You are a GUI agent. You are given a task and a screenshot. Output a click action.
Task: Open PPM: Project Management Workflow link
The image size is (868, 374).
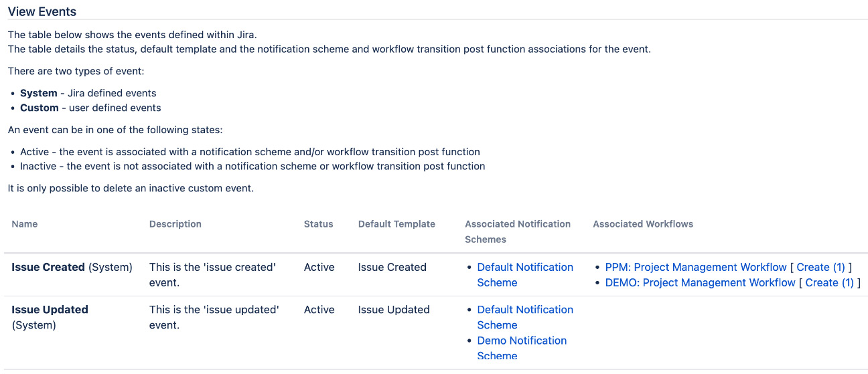pyautogui.click(x=695, y=268)
